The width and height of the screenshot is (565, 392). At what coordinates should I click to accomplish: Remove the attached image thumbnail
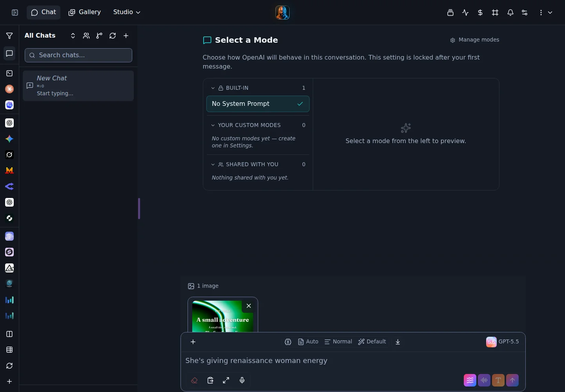[249, 306]
